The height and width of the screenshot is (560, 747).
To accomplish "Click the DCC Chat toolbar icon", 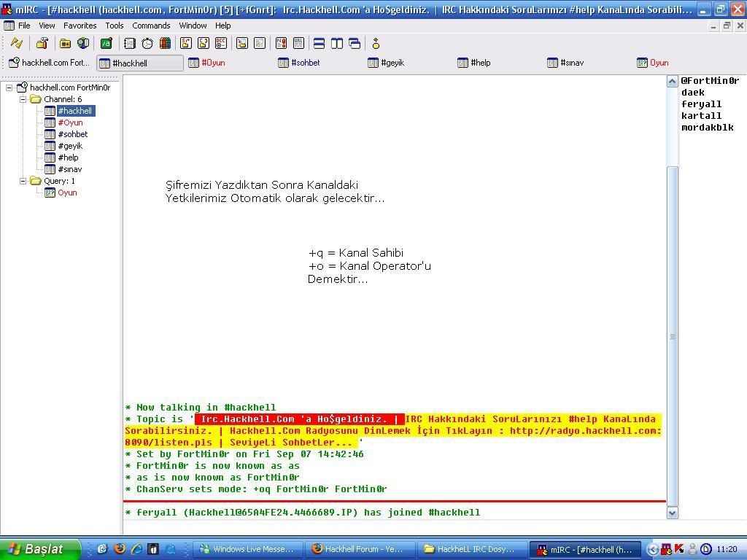I will tap(204, 44).
